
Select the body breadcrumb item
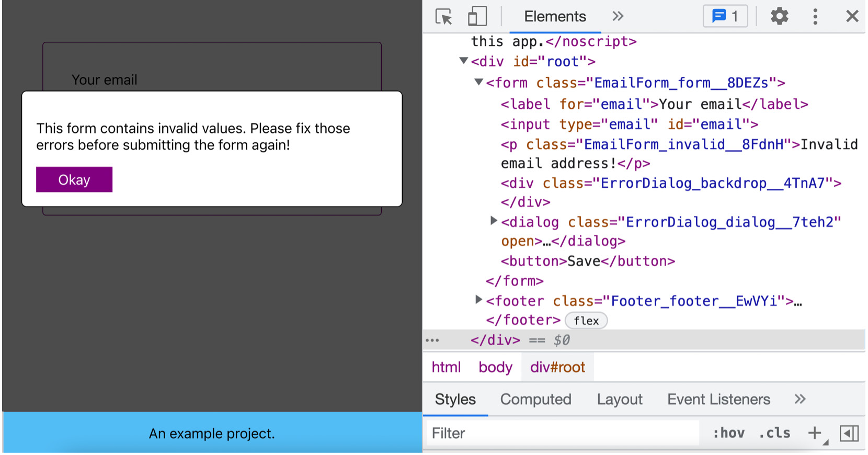(x=495, y=367)
